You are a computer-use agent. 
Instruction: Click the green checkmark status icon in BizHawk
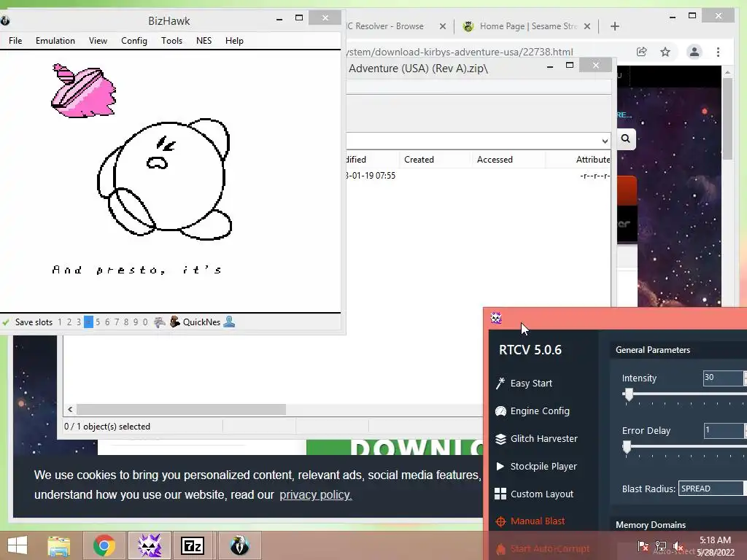[x=6, y=322]
